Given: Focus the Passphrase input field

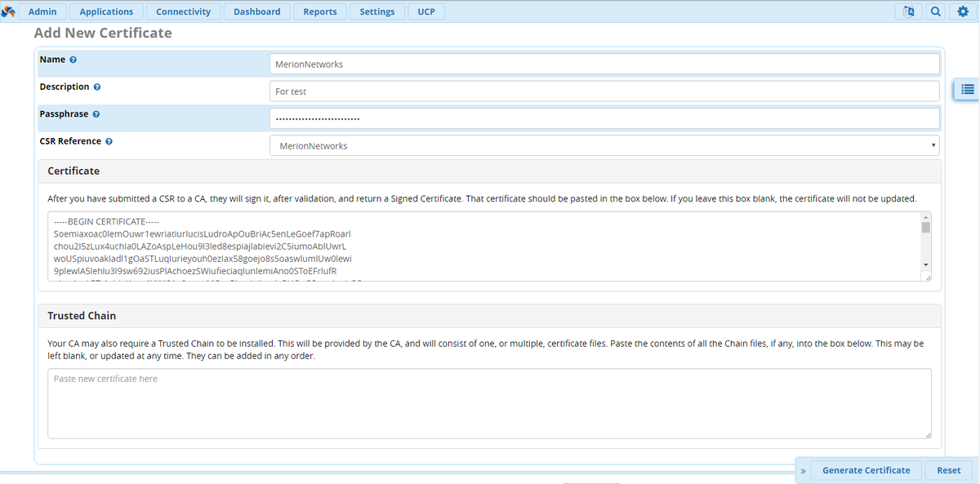Looking at the screenshot, I should [604, 118].
